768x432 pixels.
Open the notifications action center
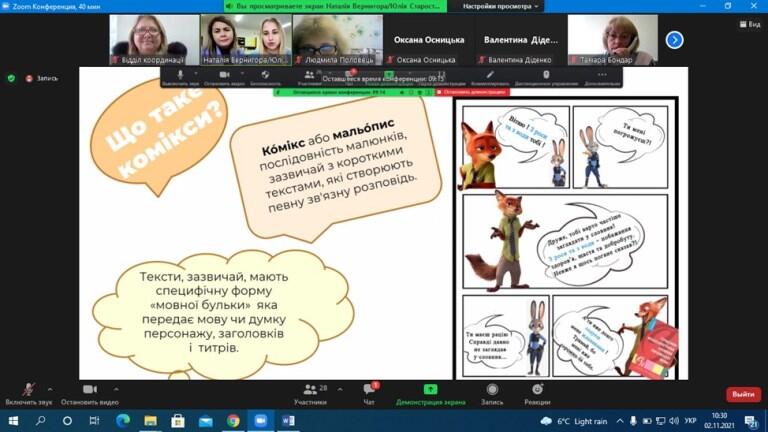pyautogui.click(x=751, y=421)
